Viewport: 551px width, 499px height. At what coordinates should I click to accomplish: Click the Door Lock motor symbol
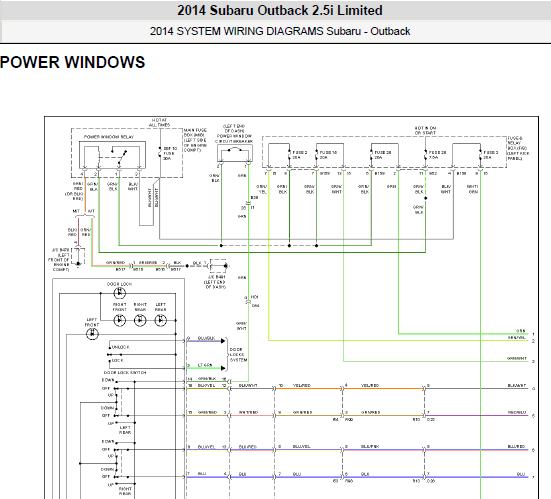pyautogui.click(x=119, y=292)
